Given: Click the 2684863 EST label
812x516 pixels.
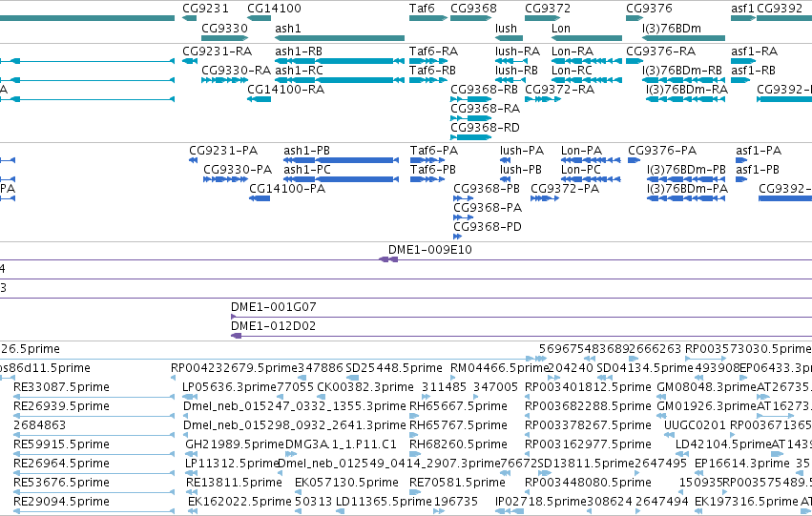Looking at the screenshot, I should [x=39, y=425].
